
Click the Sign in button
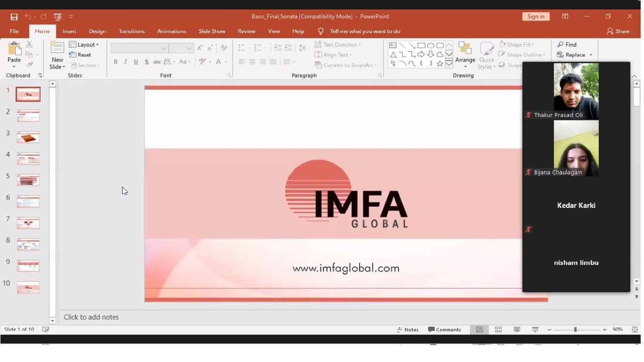click(x=536, y=17)
